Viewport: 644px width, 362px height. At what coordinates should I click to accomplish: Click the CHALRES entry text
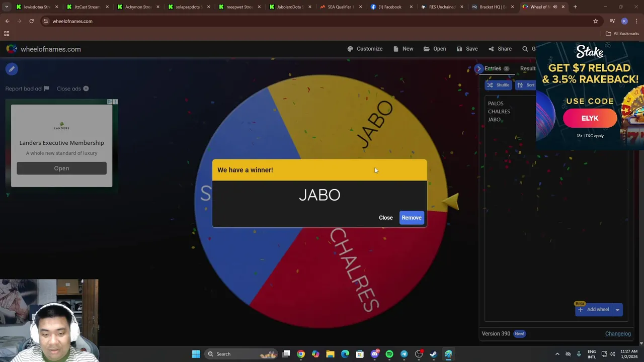pos(499,112)
